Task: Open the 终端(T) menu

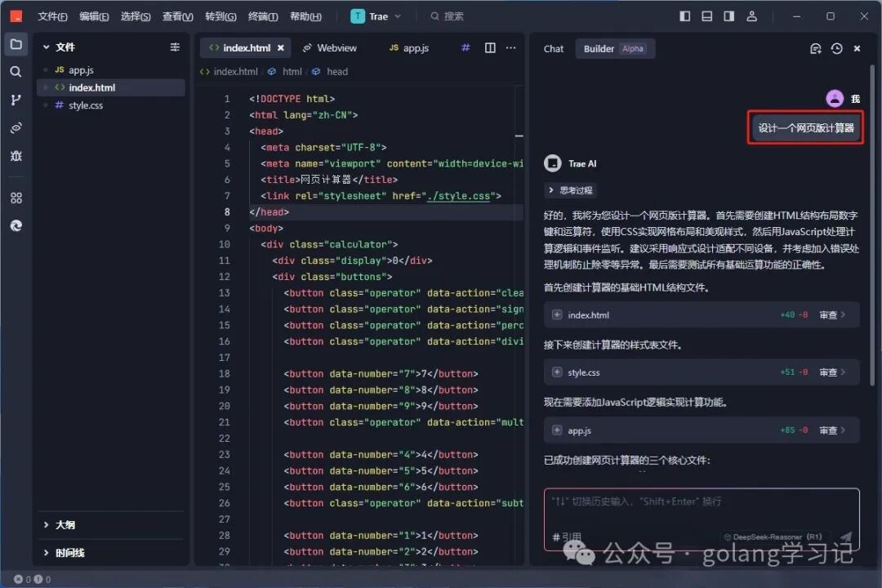Action: [x=263, y=16]
